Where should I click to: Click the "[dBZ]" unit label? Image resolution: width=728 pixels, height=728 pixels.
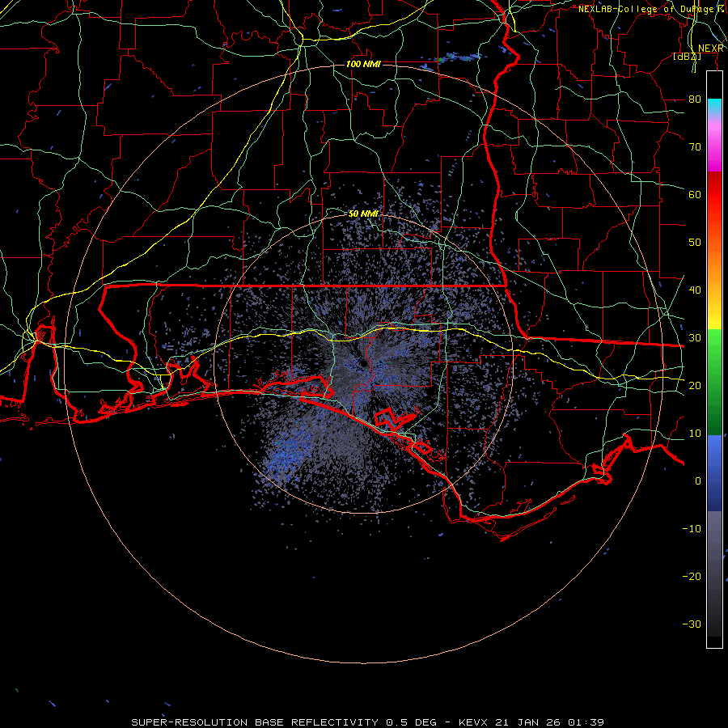pyautogui.click(x=687, y=56)
